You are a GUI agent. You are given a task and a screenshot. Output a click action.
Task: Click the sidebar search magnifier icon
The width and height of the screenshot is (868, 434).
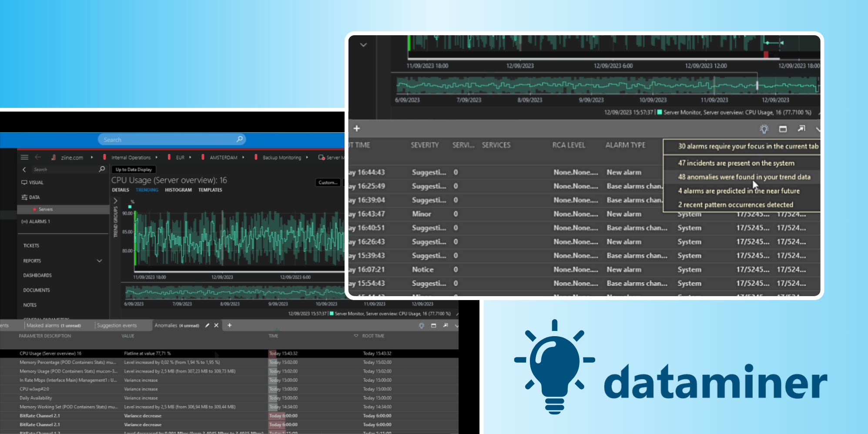pos(102,169)
